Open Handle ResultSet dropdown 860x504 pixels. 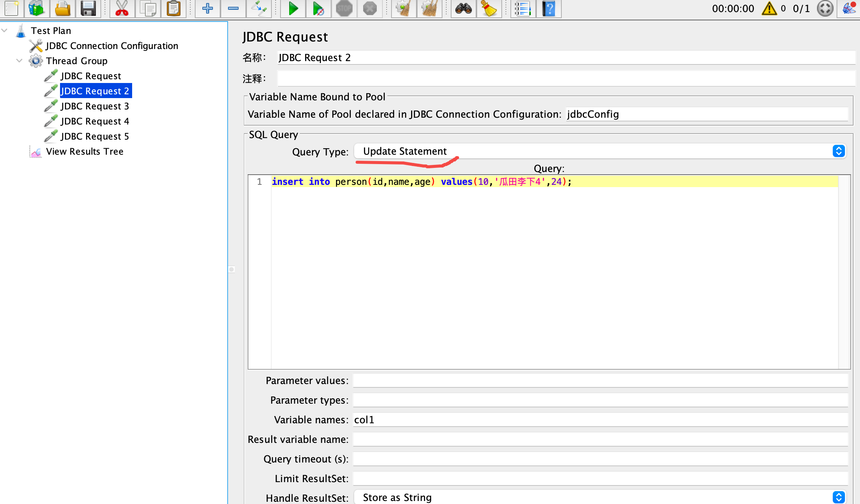click(x=600, y=498)
